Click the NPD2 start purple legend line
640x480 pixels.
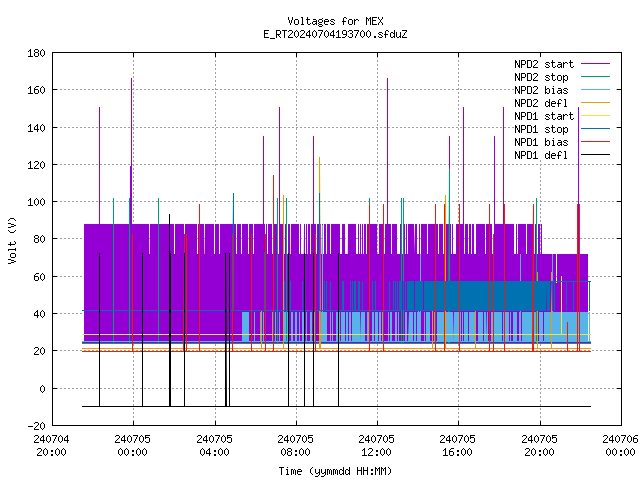point(595,64)
